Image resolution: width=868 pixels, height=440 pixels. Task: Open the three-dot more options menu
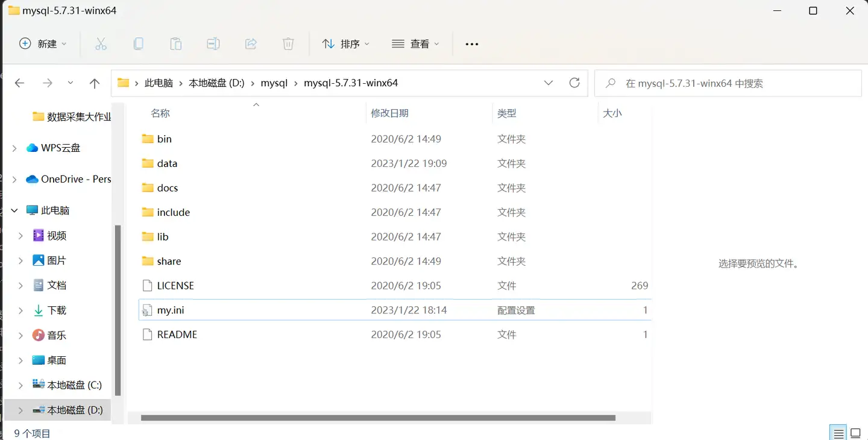tap(472, 44)
